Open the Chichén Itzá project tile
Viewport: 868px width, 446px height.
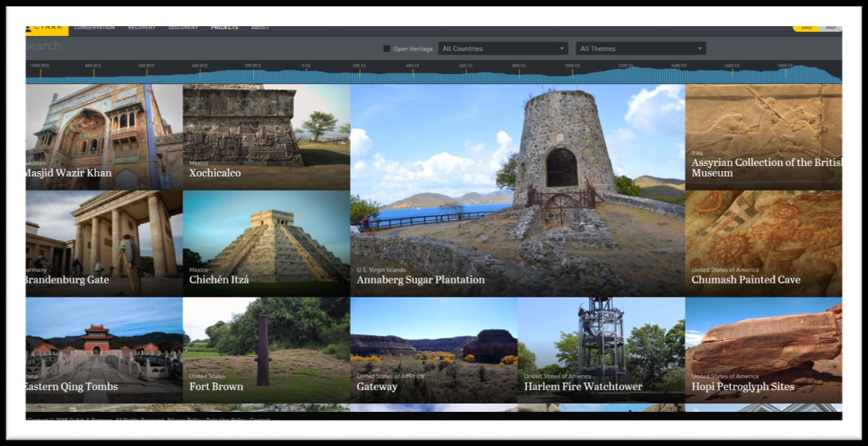click(266, 244)
